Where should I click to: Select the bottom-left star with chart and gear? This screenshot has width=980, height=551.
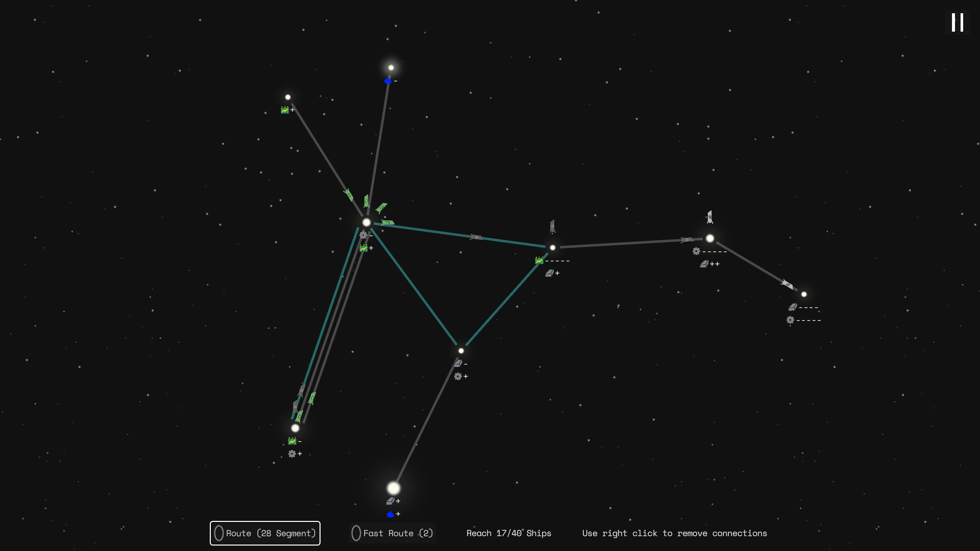[295, 428]
